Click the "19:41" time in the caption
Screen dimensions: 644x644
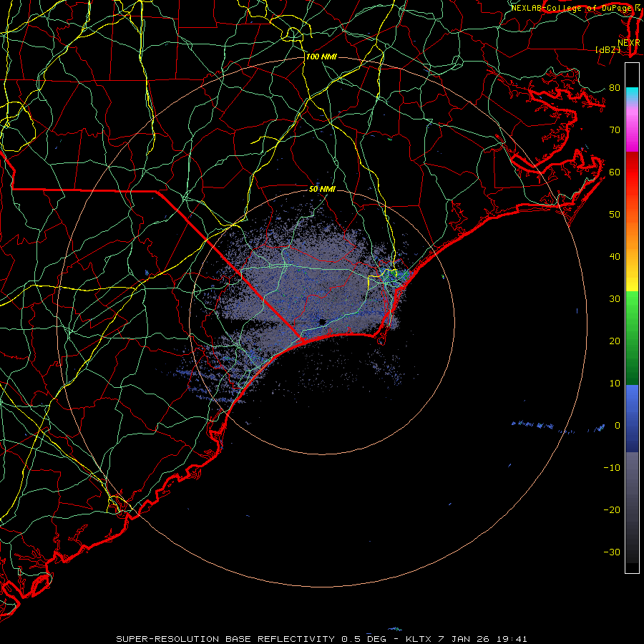512,639
